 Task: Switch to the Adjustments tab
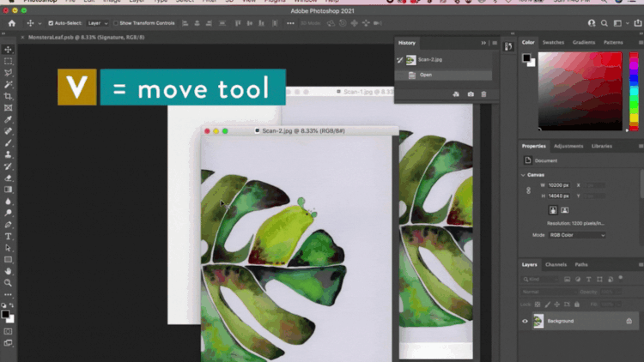[568, 146]
